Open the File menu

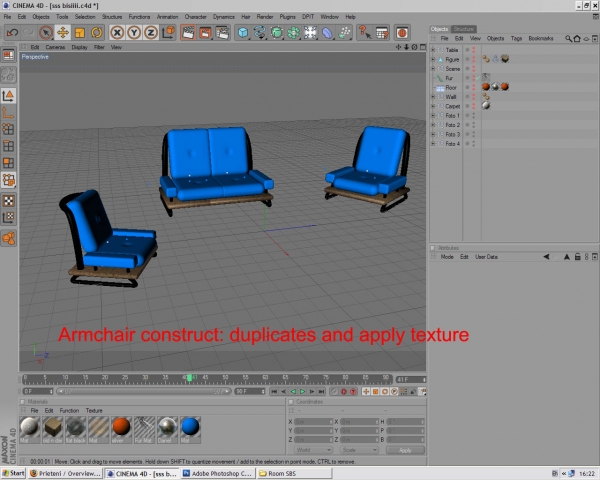(7, 17)
